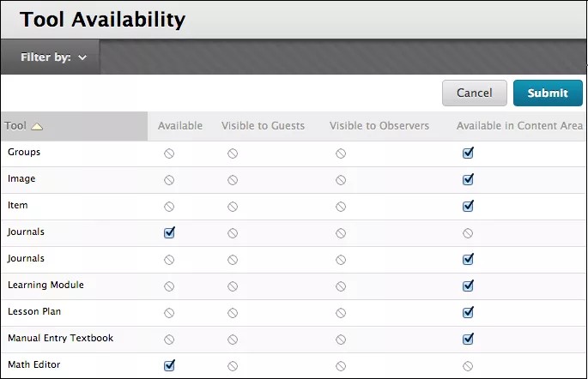Click Image row's Visible to Guests unavailable icon
The height and width of the screenshot is (379, 588).
click(233, 180)
